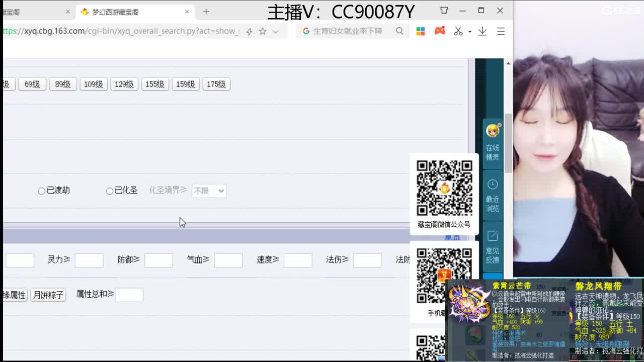Click the 法伤≥ input field
The image size is (644, 362).
[x=367, y=260]
